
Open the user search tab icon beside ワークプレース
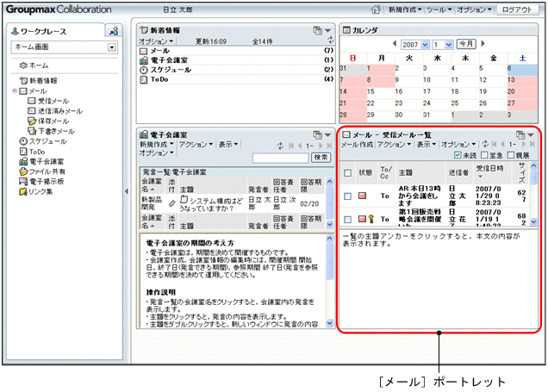point(114,31)
